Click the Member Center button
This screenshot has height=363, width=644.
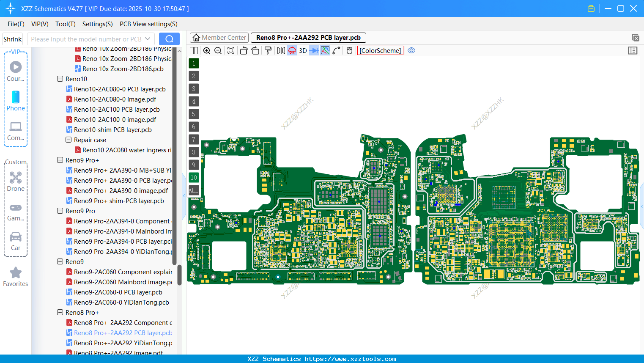(219, 37)
